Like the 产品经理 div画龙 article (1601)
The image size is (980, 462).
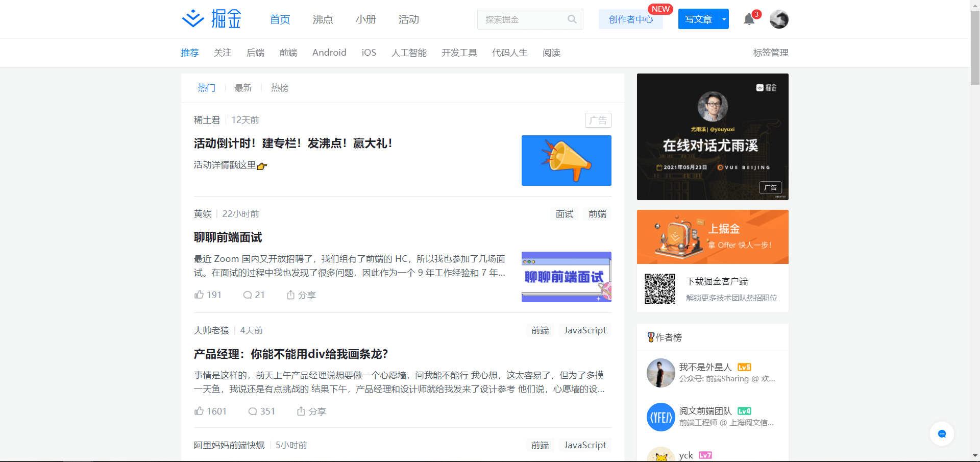(x=210, y=411)
